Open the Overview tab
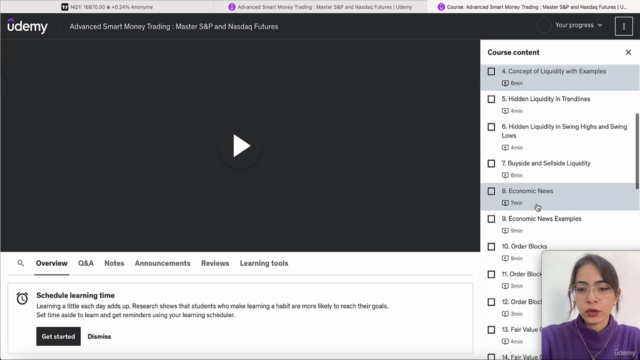 coord(51,263)
